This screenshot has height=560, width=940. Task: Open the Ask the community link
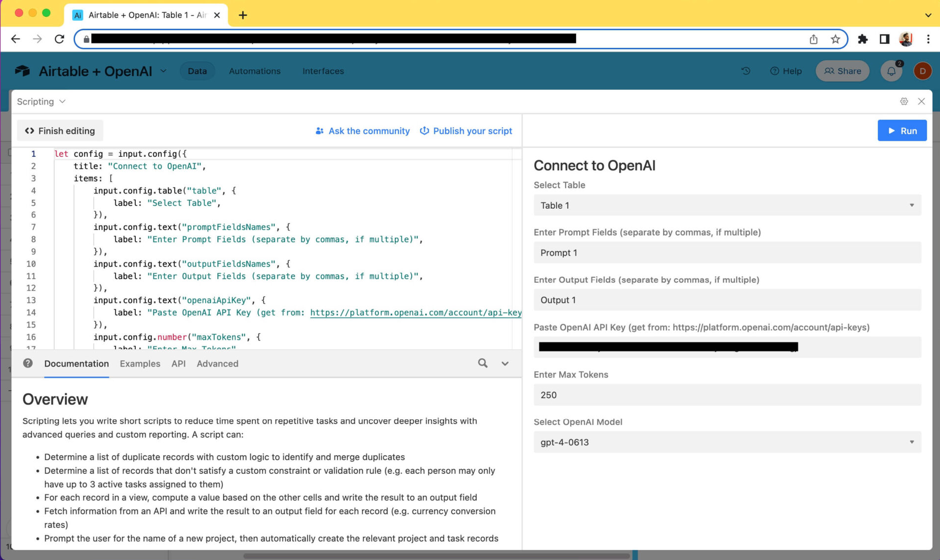click(x=369, y=131)
